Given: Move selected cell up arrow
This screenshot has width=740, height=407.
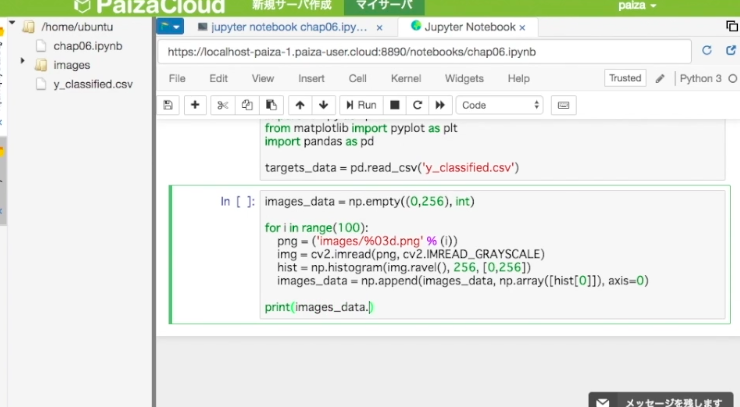Looking at the screenshot, I should point(300,105).
